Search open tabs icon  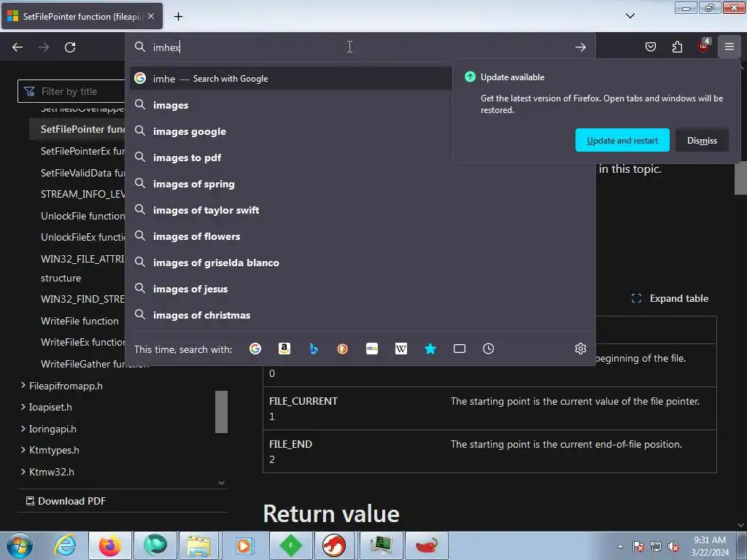(x=460, y=349)
